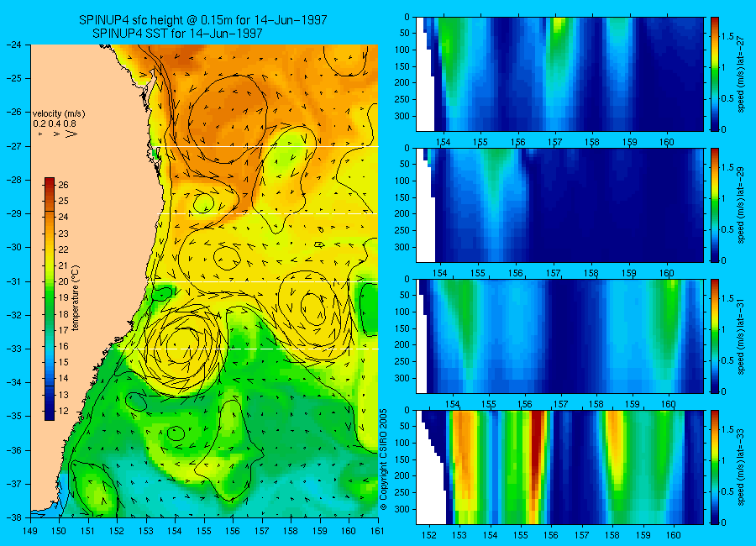Click the '-27' latitude label on map axis
The height and width of the screenshot is (546, 756).
(13, 145)
